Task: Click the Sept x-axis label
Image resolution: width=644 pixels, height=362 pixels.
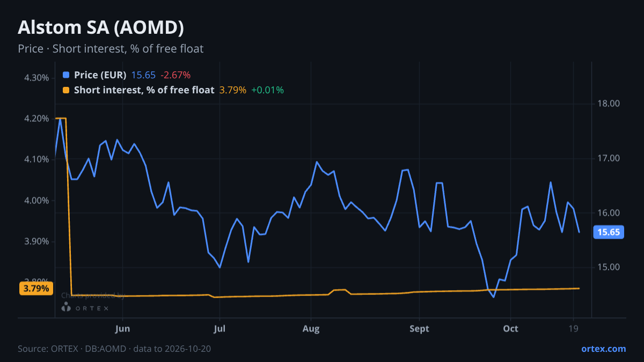Action: pos(419,329)
